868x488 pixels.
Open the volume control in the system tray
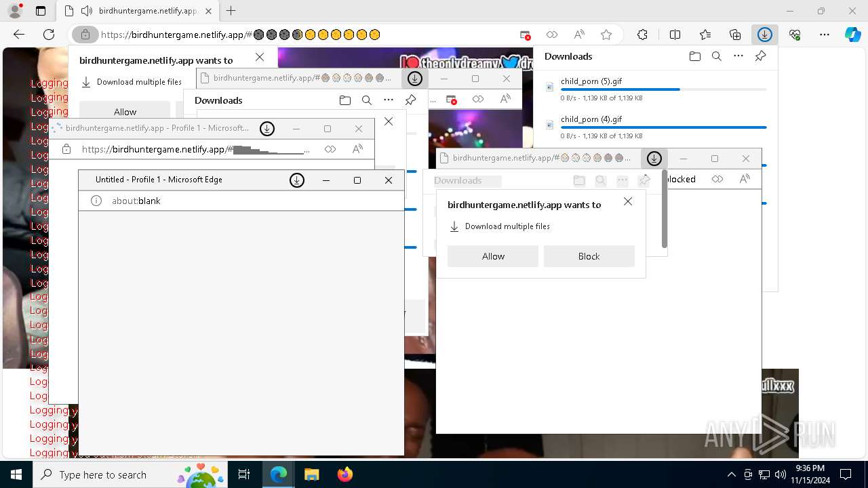click(x=780, y=474)
